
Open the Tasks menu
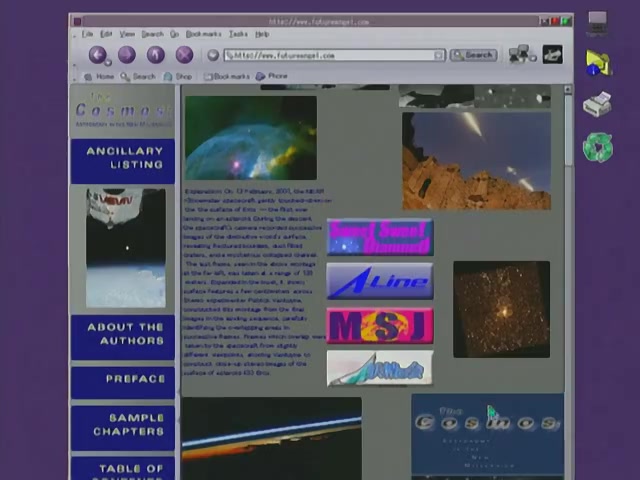coord(238,34)
